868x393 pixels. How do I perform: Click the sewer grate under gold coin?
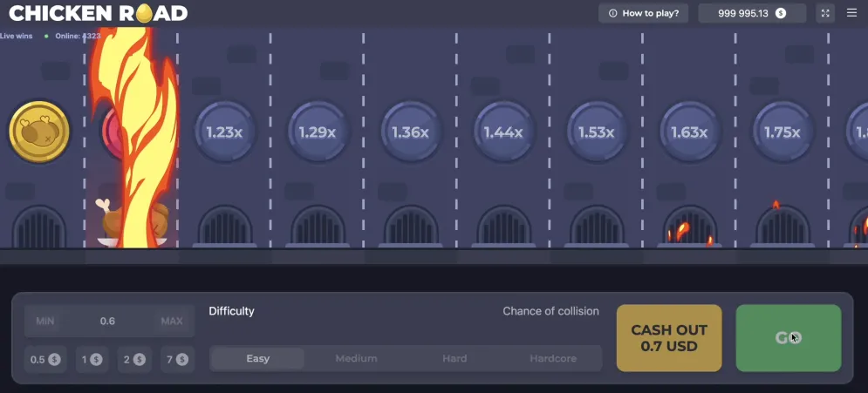point(39,227)
